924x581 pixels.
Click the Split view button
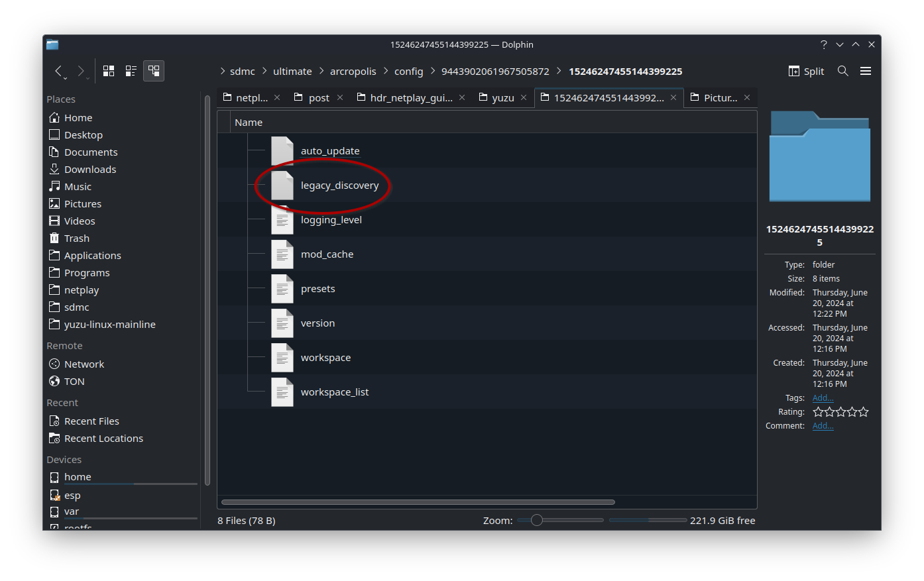click(x=806, y=71)
